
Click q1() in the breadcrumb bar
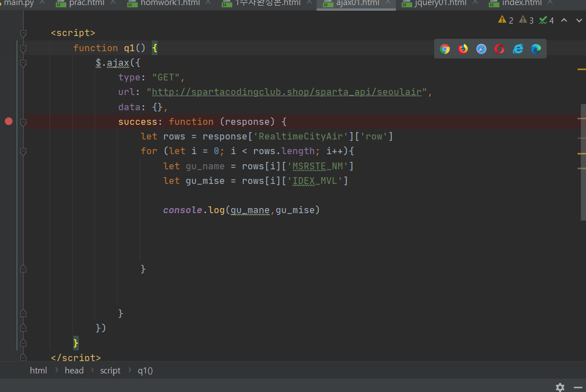coord(145,370)
